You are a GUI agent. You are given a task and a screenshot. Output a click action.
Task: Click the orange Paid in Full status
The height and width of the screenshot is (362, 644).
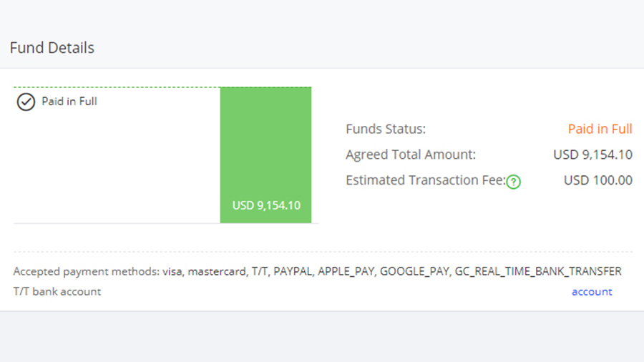(600, 129)
